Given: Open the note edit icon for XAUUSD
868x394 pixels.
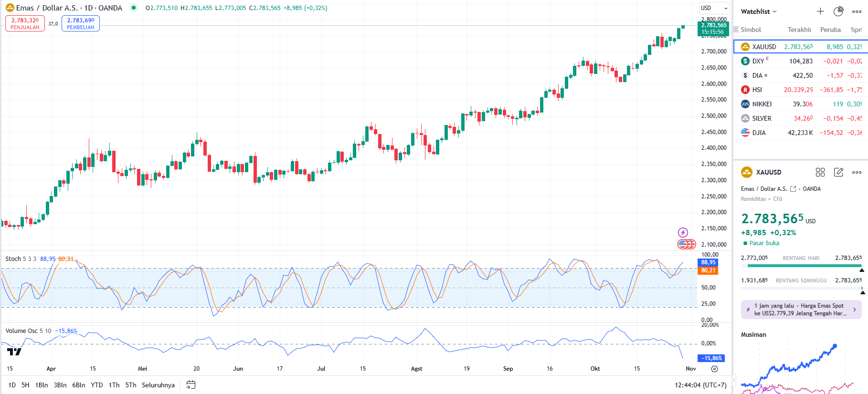Looking at the screenshot, I should (838, 172).
